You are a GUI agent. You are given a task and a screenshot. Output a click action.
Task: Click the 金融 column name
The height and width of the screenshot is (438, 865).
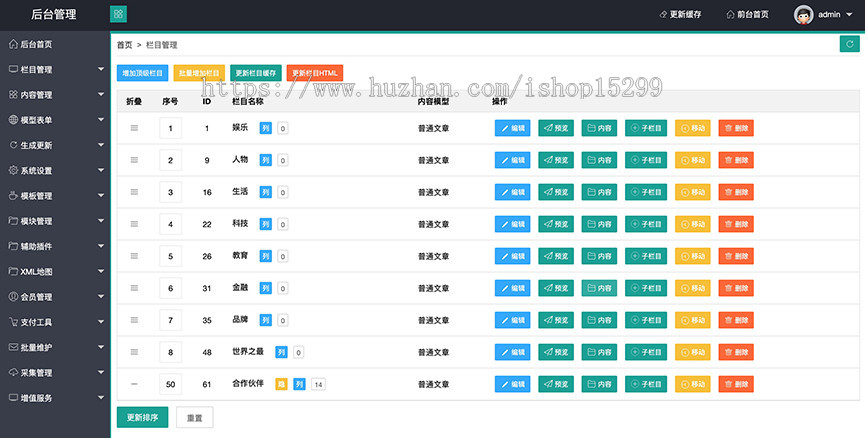pyautogui.click(x=240, y=287)
